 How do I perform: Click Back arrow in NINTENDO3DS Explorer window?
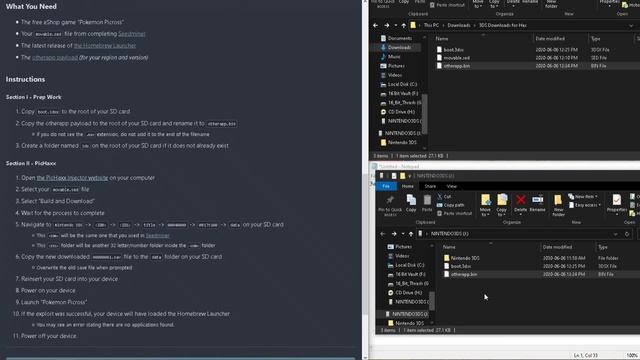tap(382, 234)
